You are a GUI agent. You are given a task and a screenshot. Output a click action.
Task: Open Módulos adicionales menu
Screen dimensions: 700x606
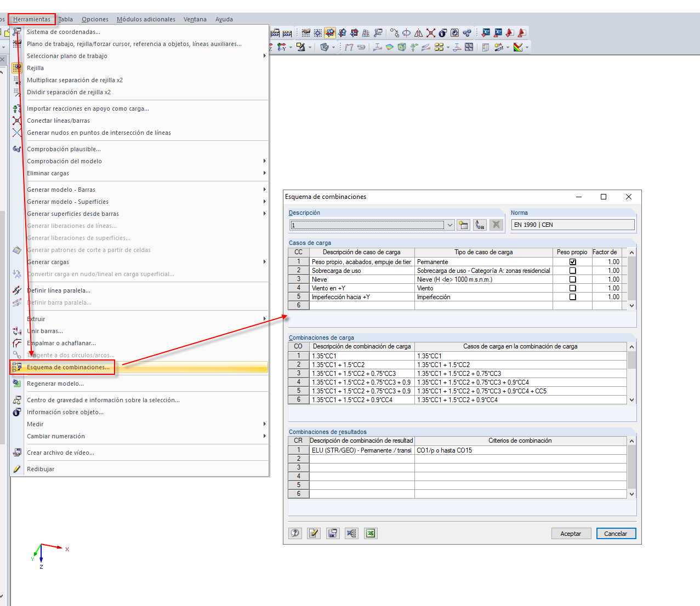pyautogui.click(x=146, y=19)
